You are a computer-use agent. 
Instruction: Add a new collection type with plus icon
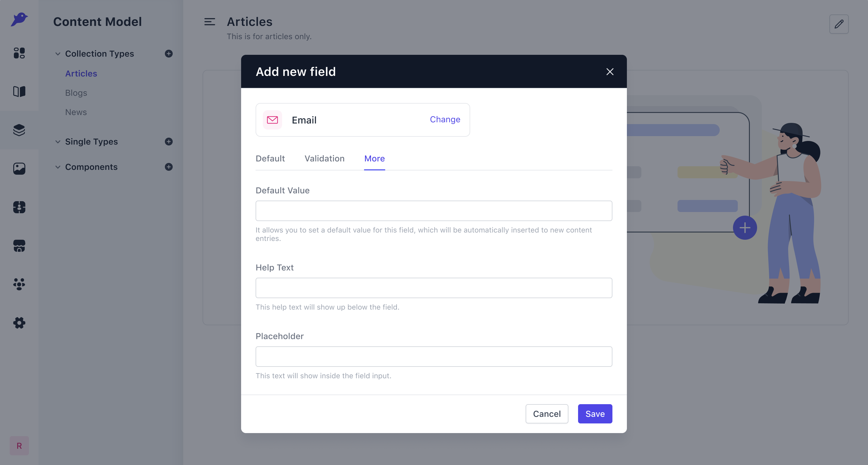pyautogui.click(x=169, y=54)
